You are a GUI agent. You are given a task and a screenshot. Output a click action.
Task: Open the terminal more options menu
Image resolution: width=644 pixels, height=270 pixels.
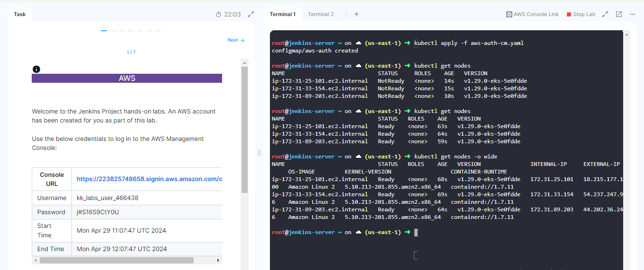633,14
